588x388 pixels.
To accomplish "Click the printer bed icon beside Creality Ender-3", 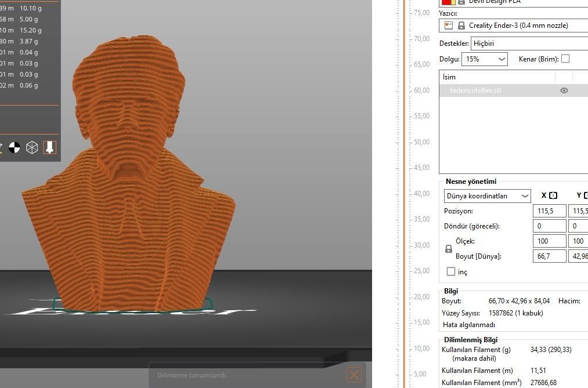I will point(449,26).
